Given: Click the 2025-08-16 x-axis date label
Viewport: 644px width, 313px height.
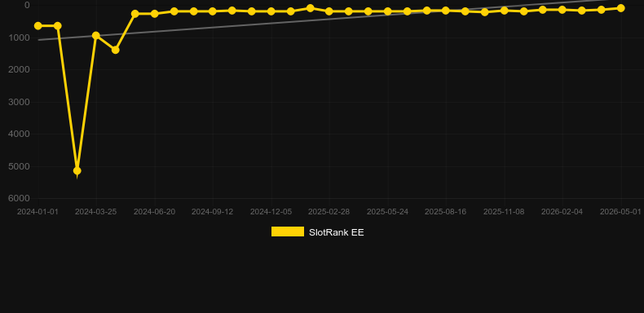Looking at the screenshot, I should click(446, 212).
